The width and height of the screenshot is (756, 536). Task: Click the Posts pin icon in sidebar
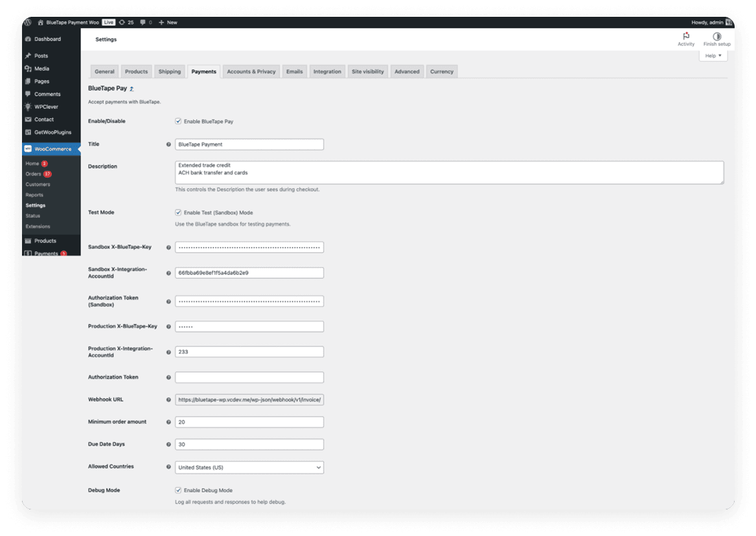coord(28,56)
